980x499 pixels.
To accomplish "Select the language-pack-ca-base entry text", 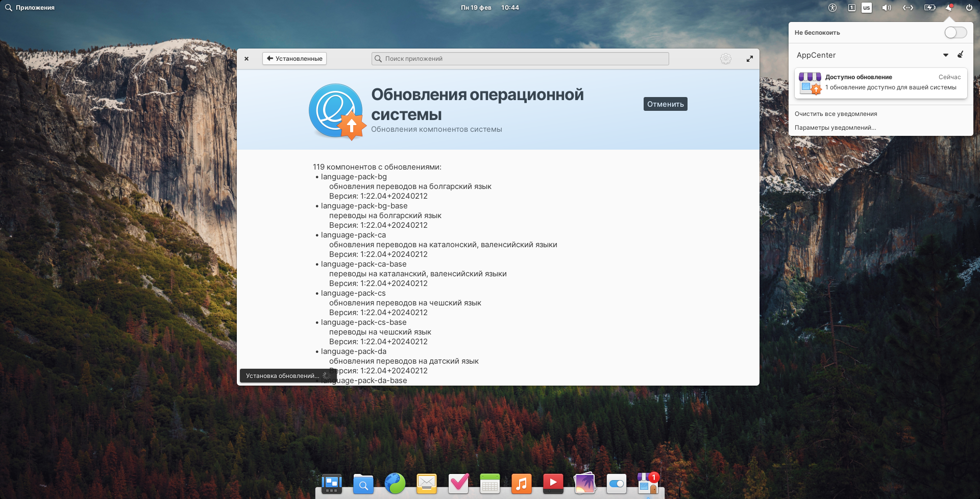I will tap(363, 264).
